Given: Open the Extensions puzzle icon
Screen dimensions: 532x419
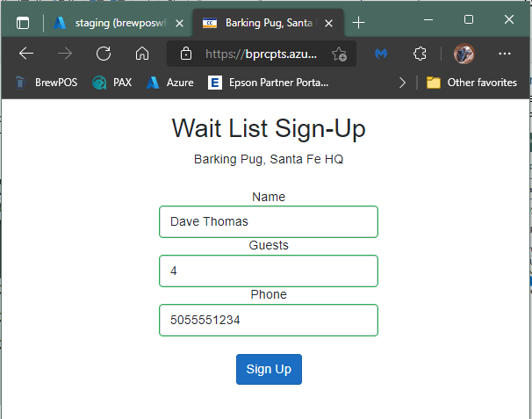Looking at the screenshot, I should pyautogui.click(x=420, y=54).
